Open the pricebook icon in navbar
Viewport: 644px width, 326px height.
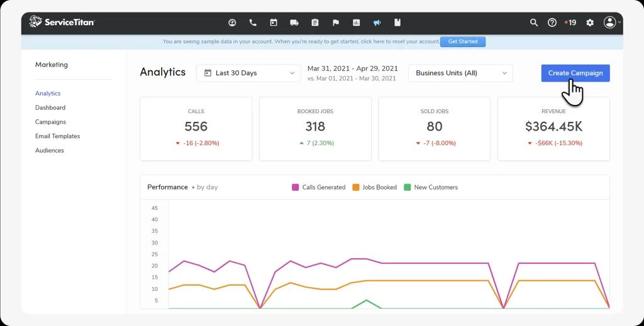397,23
